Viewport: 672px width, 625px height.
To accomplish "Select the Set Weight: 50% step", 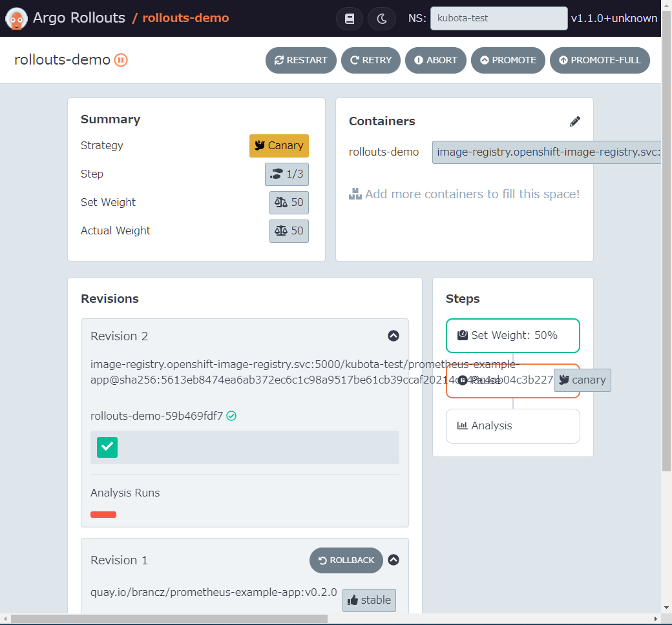I will pos(512,335).
